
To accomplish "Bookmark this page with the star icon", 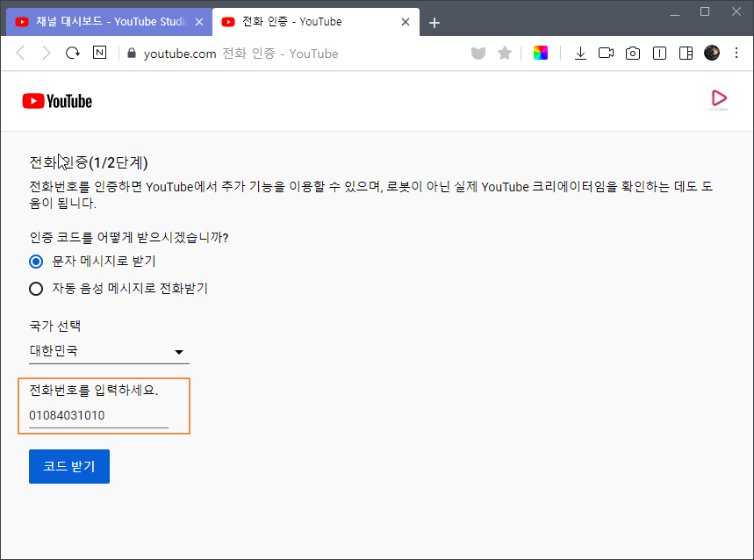I will tap(505, 53).
